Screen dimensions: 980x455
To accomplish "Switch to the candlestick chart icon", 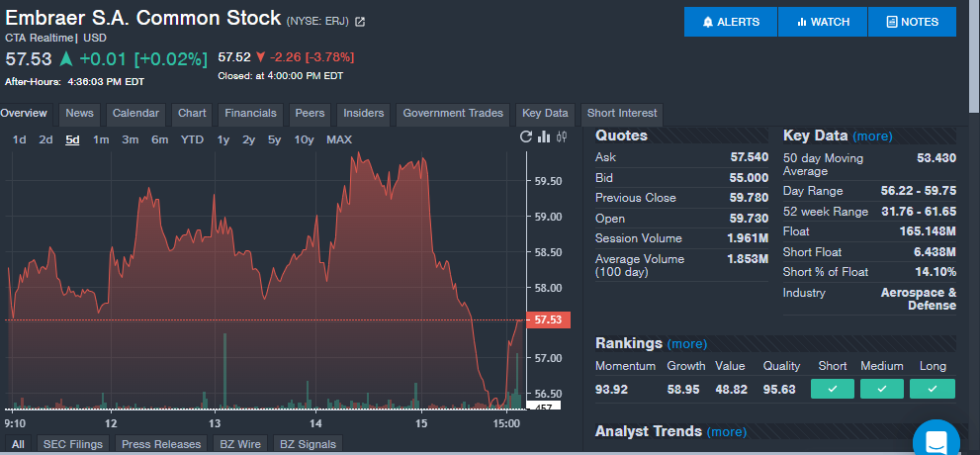I will 562,136.
